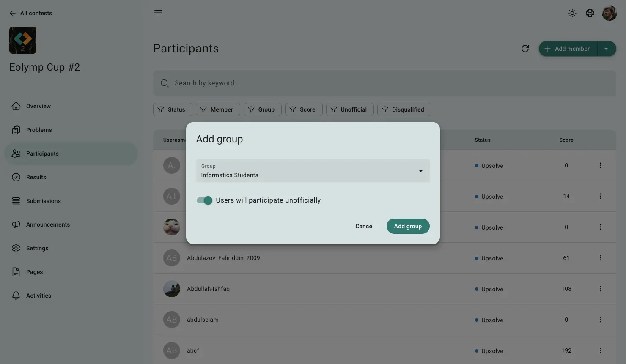
Task: Click the hamburger menu icon
Action: tap(158, 13)
